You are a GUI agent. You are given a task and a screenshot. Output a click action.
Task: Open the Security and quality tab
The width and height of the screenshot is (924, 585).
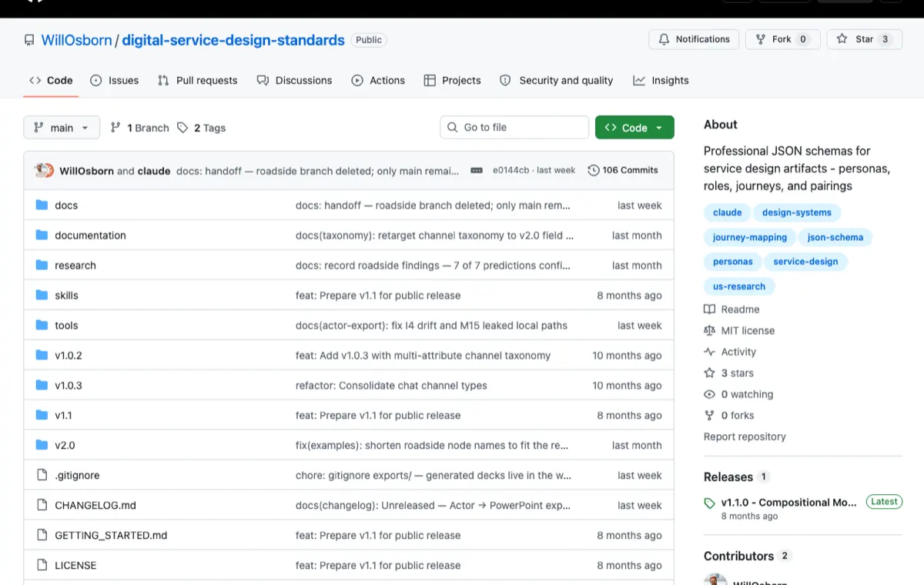[x=557, y=80]
